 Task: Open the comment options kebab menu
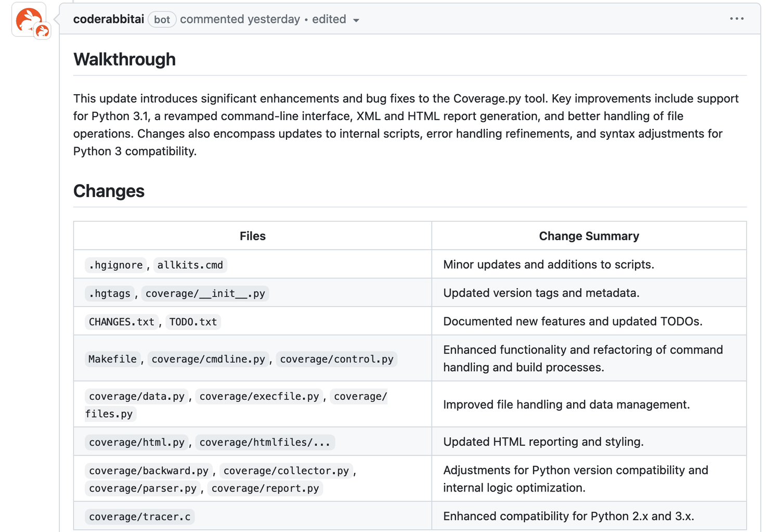point(737,19)
